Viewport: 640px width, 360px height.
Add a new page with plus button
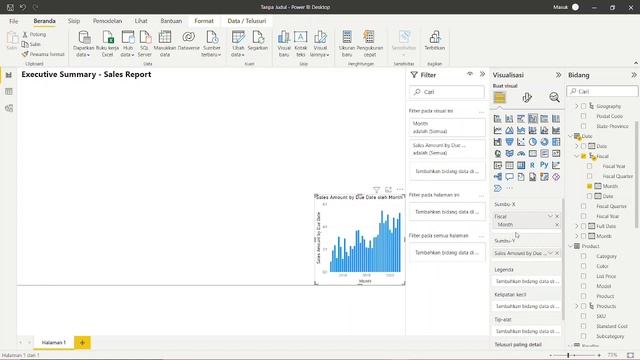tap(82, 342)
